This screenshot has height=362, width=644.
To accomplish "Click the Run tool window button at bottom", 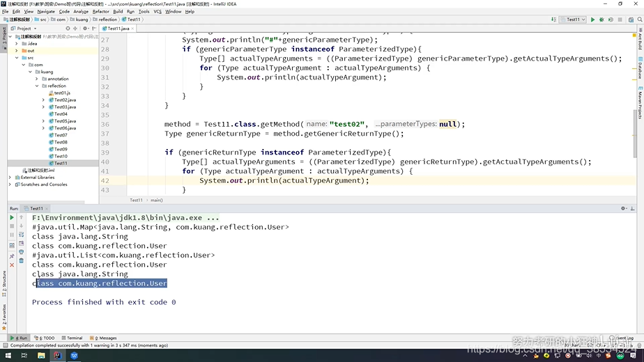I will click(19, 338).
